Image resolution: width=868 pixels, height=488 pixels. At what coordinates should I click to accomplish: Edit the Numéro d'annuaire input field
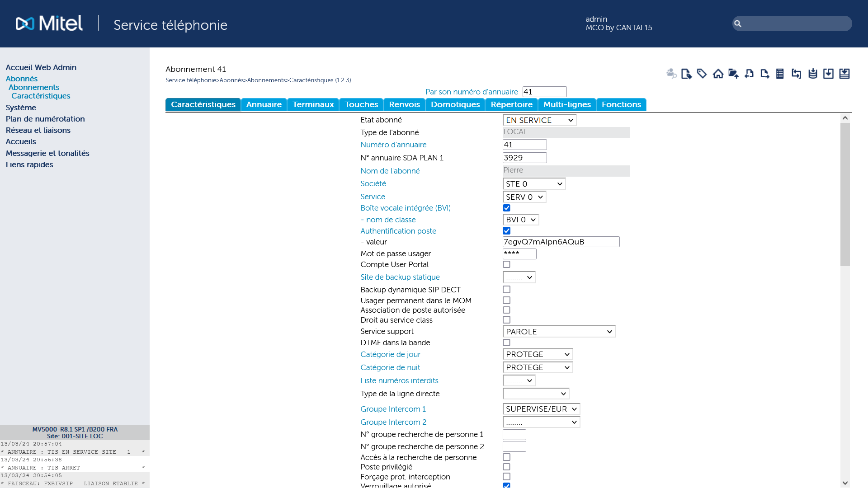point(524,145)
